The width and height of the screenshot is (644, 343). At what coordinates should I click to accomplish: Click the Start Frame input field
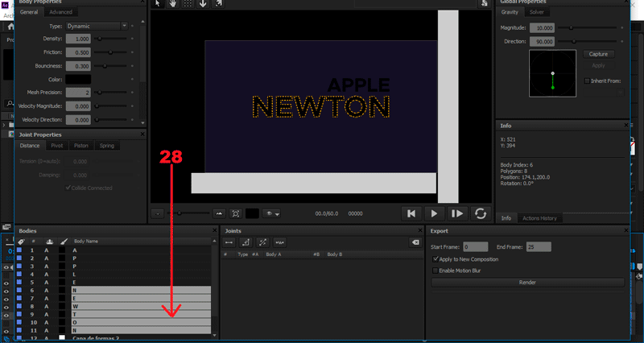click(x=475, y=247)
